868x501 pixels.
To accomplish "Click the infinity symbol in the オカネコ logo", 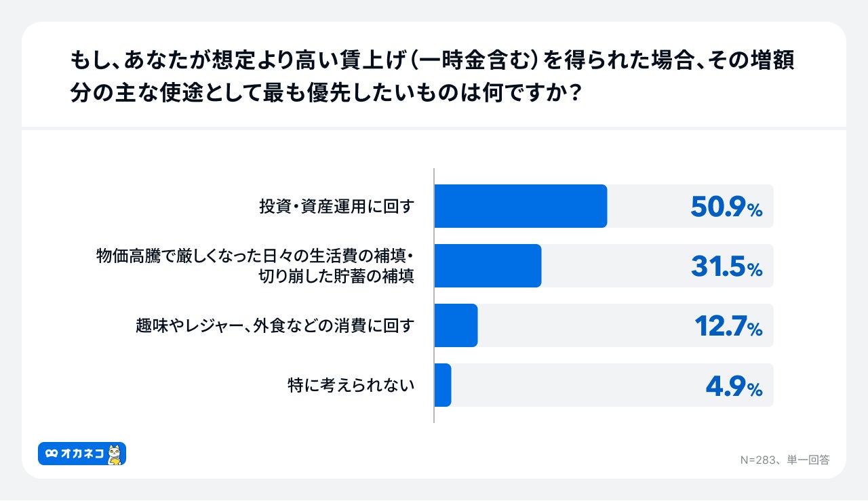I will [x=51, y=454].
